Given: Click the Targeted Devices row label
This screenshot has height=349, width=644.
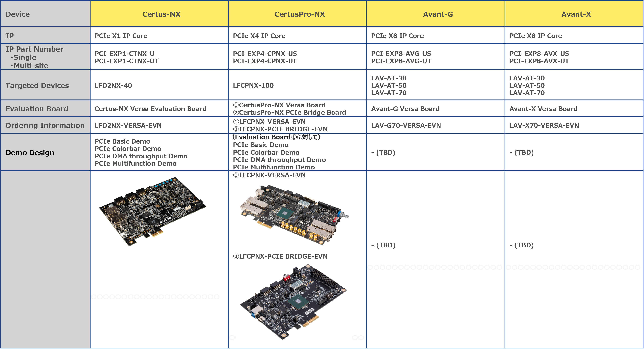Looking at the screenshot, I should [37, 86].
